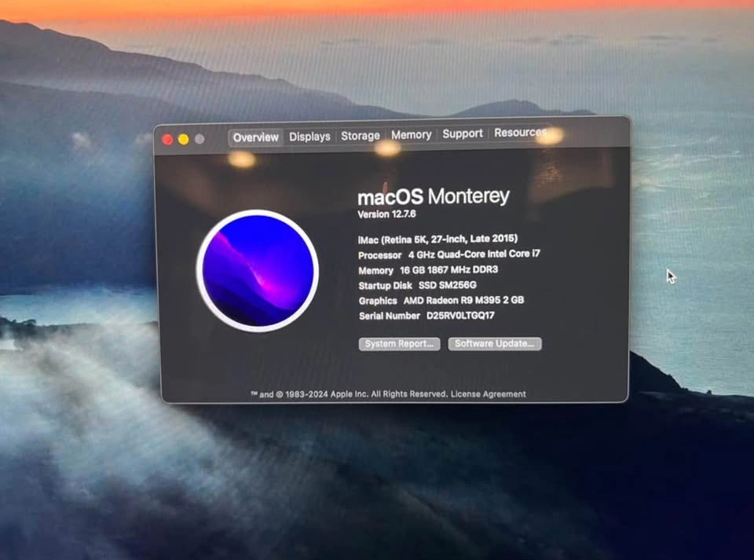Open the Resources tab
The width and height of the screenshot is (754, 560).
(x=520, y=132)
